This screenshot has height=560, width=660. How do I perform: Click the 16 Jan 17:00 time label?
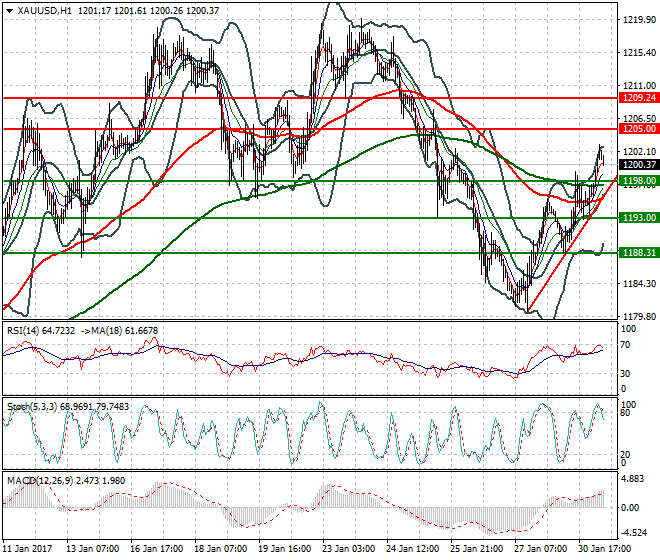click(157, 549)
